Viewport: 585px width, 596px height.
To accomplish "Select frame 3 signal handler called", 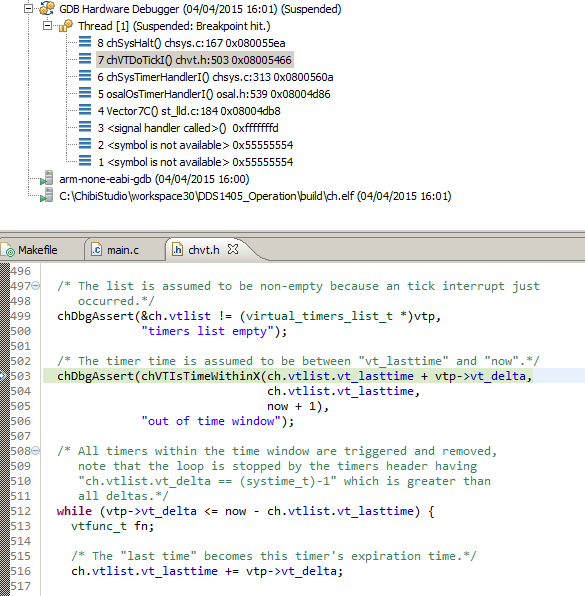I will (x=188, y=128).
